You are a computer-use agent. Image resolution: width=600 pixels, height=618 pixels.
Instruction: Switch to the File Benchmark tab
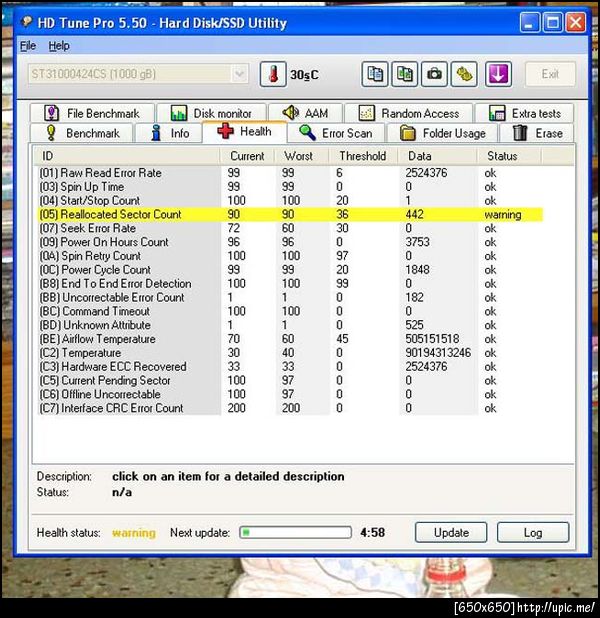click(x=92, y=114)
